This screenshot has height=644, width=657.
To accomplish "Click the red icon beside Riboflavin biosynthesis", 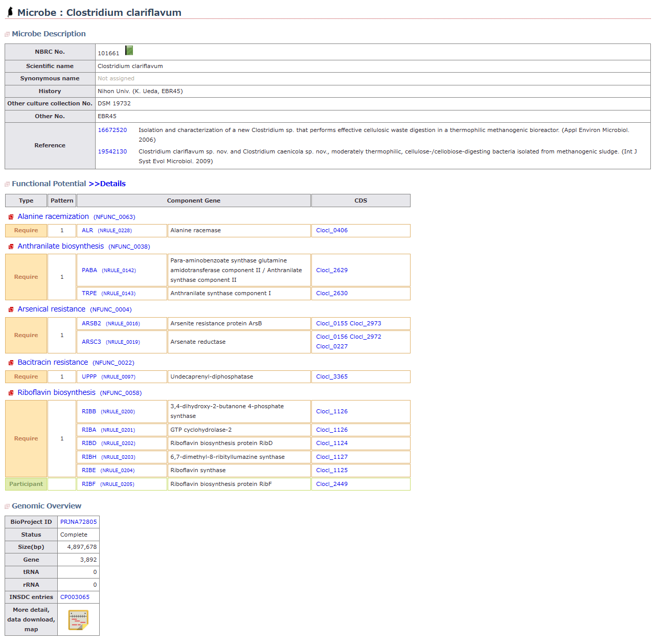I will (x=11, y=393).
